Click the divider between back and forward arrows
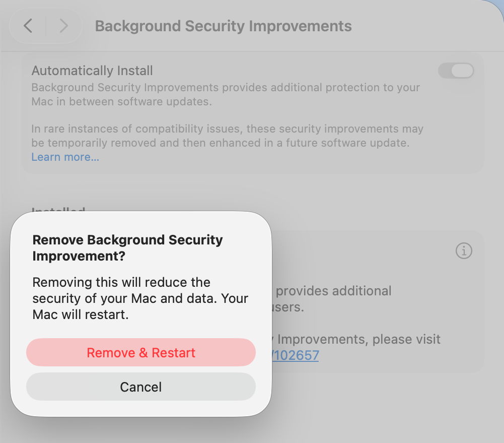The width and height of the screenshot is (504, 443). pyautogui.click(x=46, y=26)
